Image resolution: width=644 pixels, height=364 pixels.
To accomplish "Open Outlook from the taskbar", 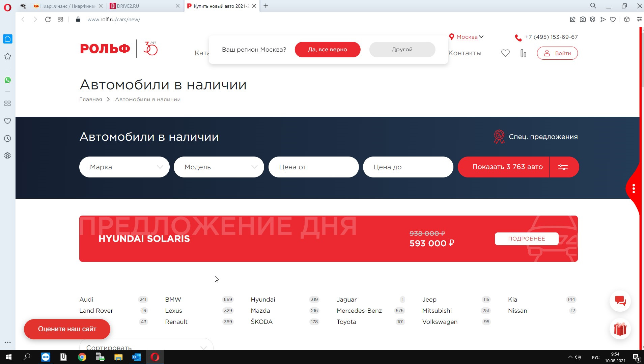I will click(x=137, y=357).
